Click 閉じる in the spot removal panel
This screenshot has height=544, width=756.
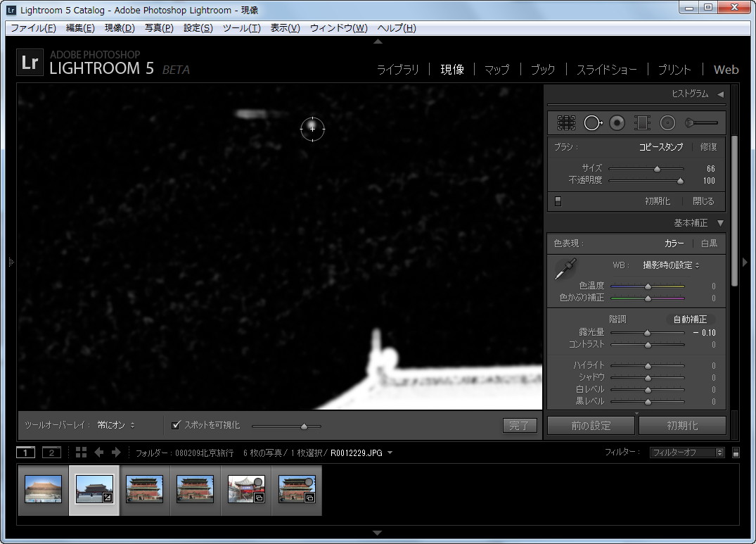[x=703, y=201]
